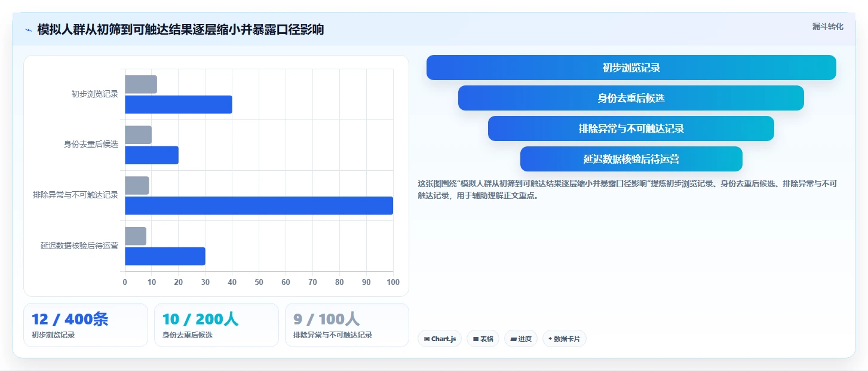The width and height of the screenshot is (868, 371).
Task: Click the 进度 tag chip
Action: (520, 339)
